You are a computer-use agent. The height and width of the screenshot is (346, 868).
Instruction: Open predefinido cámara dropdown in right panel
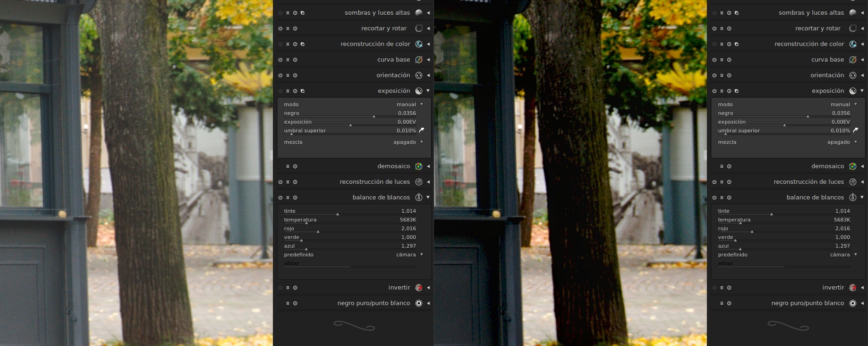(x=788, y=255)
